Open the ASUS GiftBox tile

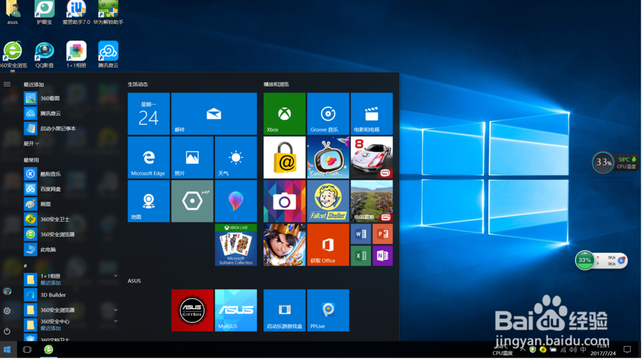tap(193, 311)
